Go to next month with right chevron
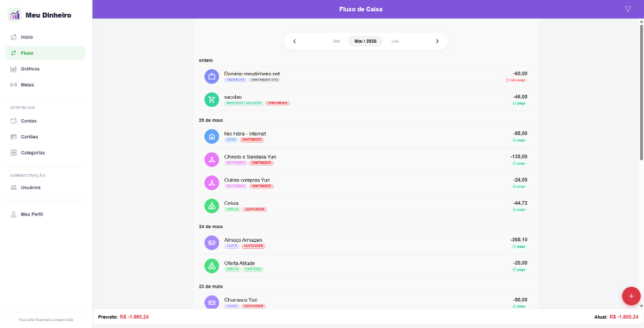Viewport: 644px width, 328px height. [x=437, y=41]
